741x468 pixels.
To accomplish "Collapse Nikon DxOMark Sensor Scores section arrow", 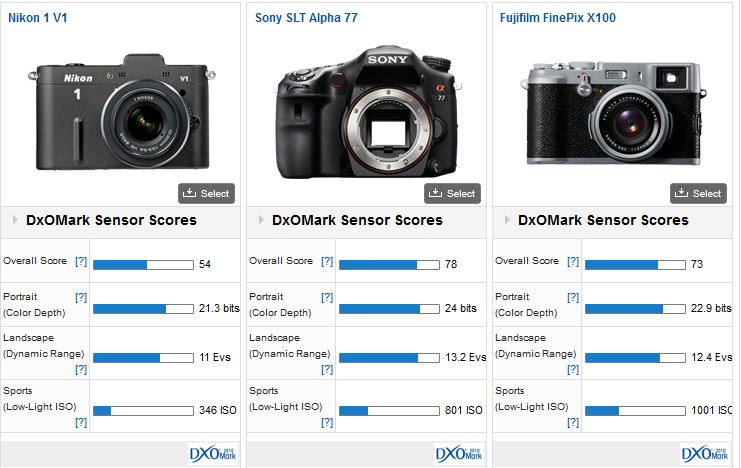I will point(15,220).
